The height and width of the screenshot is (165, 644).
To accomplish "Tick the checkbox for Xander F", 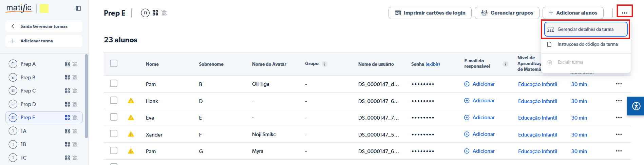I will 114,134.
